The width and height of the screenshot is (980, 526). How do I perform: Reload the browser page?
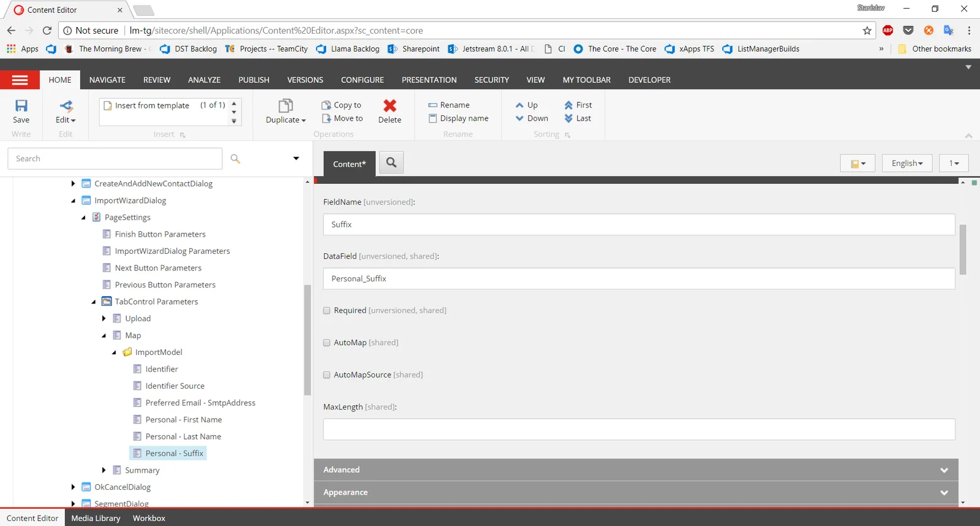click(x=47, y=30)
